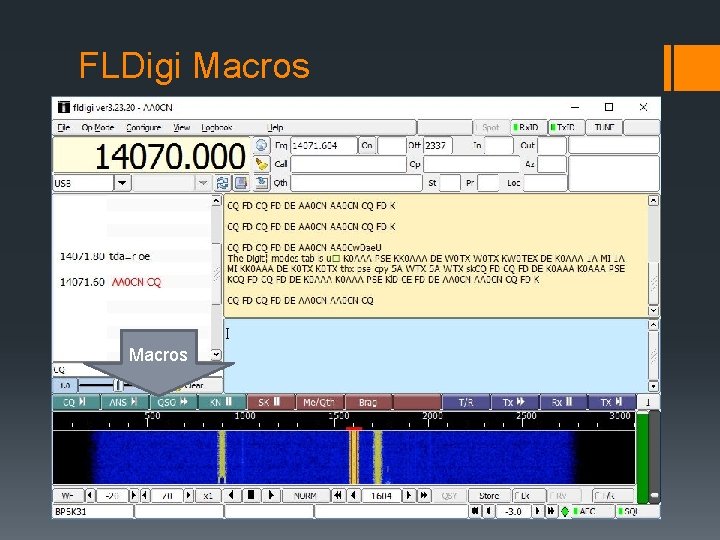Click the frequency list scroll up arrow

pos(216,201)
